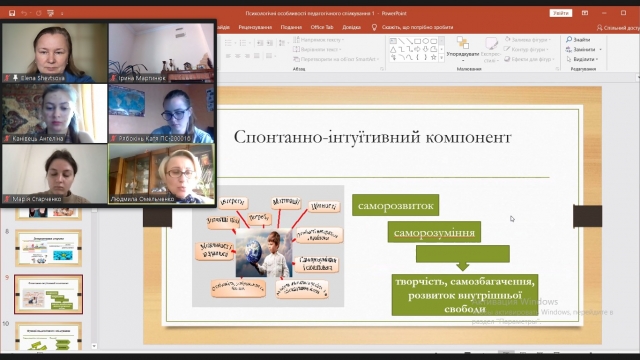
Task: Select Канівець Ангеліна video tile
Action: pyautogui.click(x=55, y=113)
